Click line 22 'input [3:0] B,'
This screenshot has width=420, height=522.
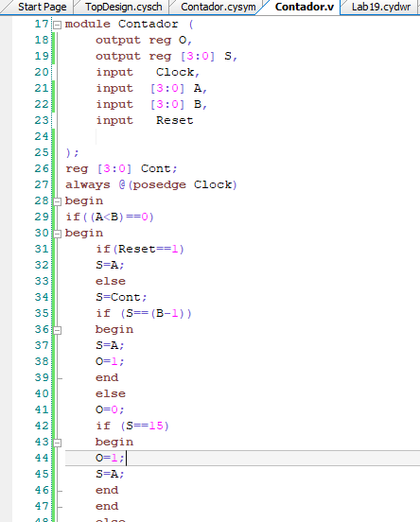coord(151,105)
